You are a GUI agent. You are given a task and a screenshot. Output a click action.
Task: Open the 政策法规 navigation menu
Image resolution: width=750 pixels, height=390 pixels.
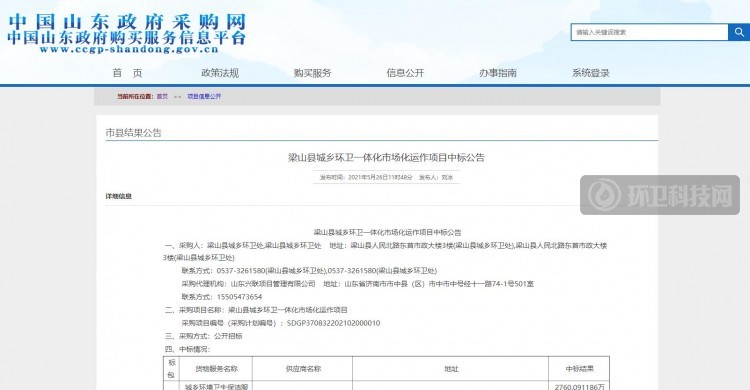(x=220, y=73)
